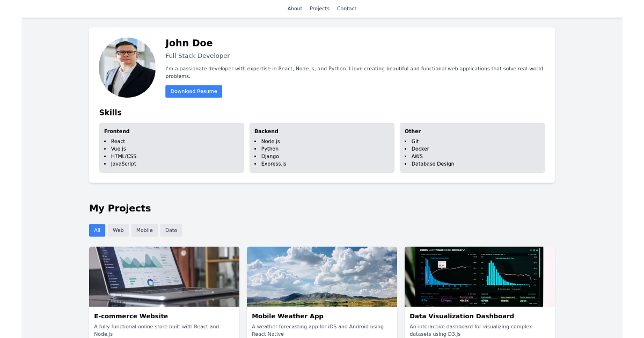Open the Data Visualization Dashboard preview image

(479, 276)
